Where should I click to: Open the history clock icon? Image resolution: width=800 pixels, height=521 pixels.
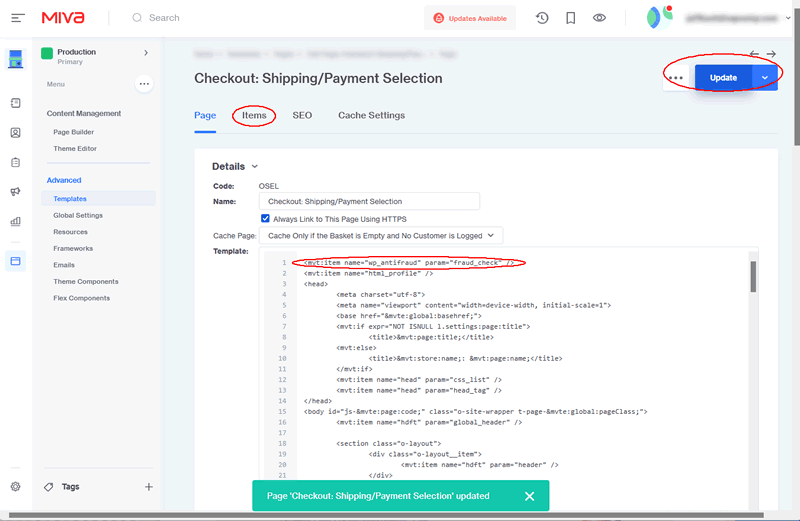click(542, 18)
